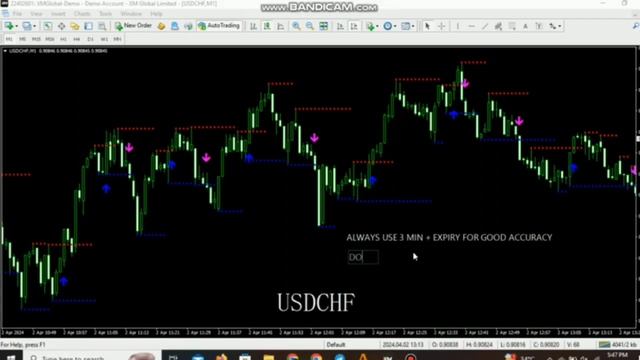Open the View menu
The image size is (640, 360).
36,13
